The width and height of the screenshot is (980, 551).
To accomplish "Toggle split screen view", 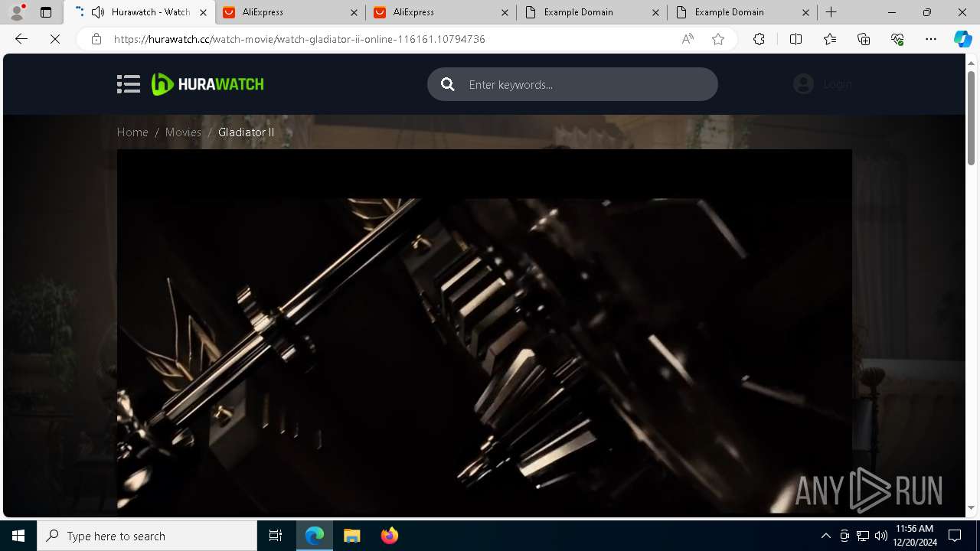I will pyautogui.click(x=795, y=39).
